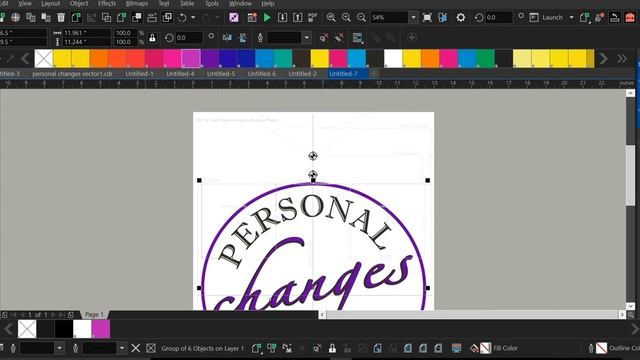Expand the Launch dropdown arrow
Screen dimensions: 640x360
pyautogui.click(x=571, y=17)
